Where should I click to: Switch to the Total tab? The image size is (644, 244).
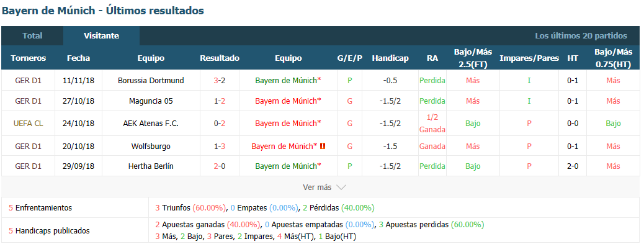[32, 36]
